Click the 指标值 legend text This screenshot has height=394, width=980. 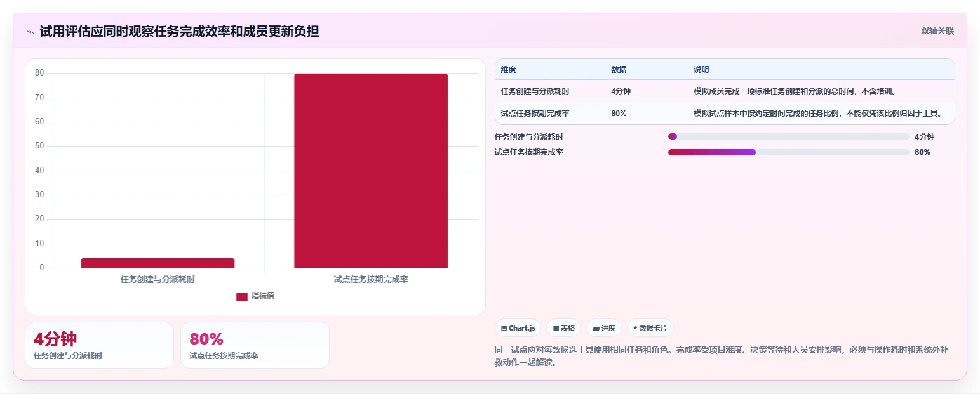click(262, 296)
